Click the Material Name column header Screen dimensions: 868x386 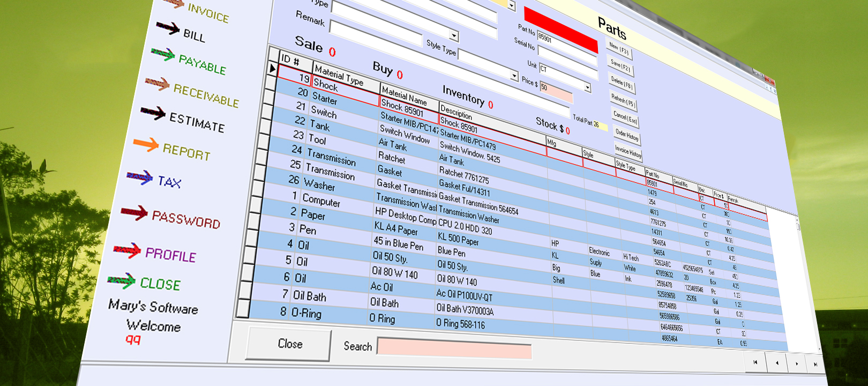point(405,96)
